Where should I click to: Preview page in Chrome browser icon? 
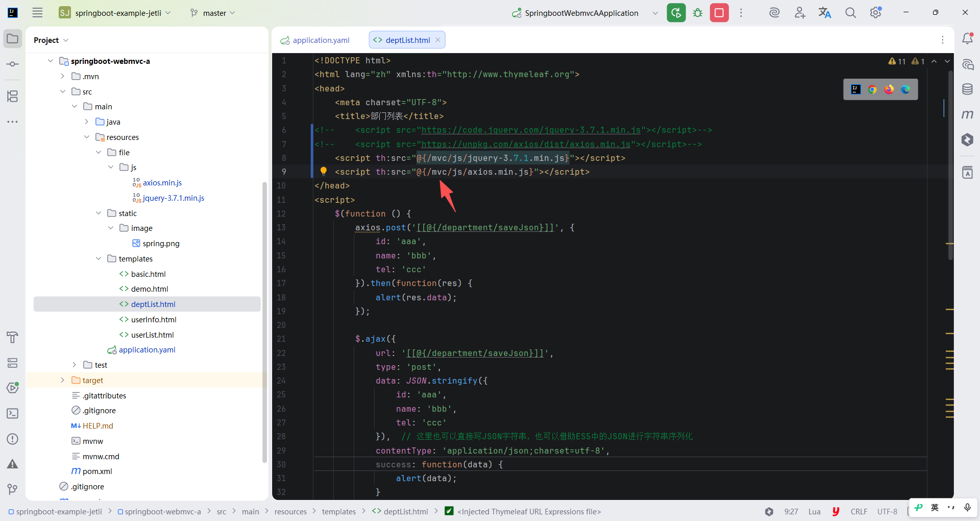(x=872, y=89)
